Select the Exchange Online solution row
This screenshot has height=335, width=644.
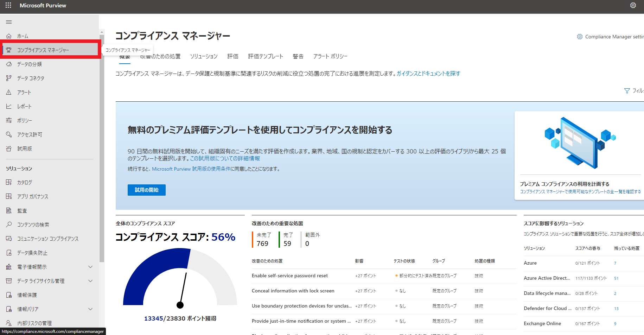pyautogui.click(x=584, y=324)
